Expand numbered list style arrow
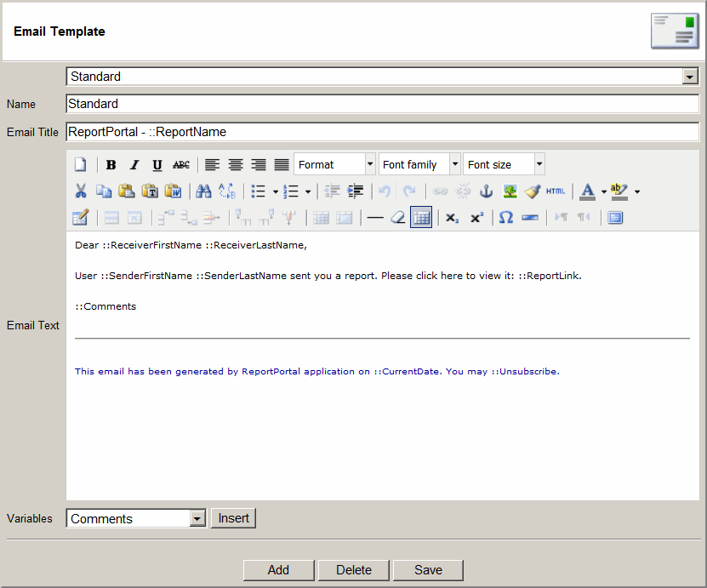Screen dimensions: 707x588 tap(308, 191)
